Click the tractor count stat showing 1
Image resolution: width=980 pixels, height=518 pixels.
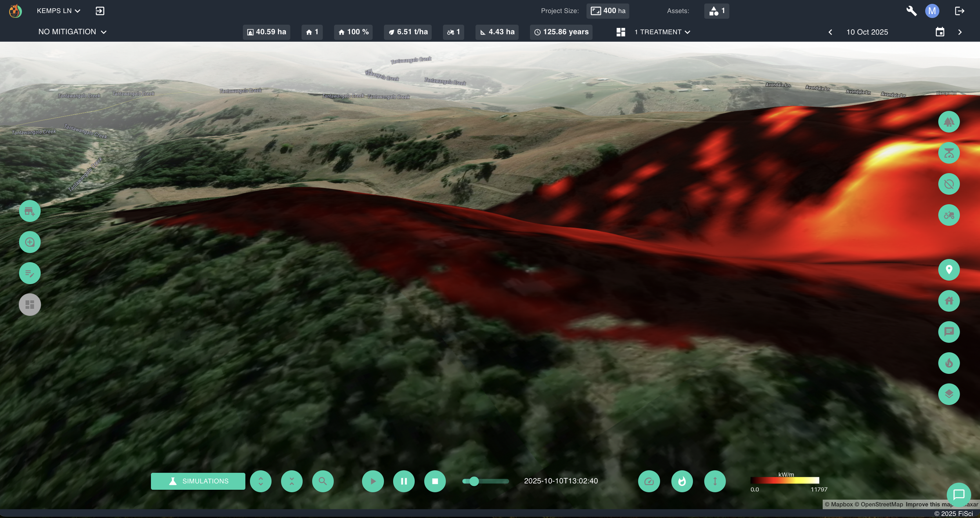(454, 32)
